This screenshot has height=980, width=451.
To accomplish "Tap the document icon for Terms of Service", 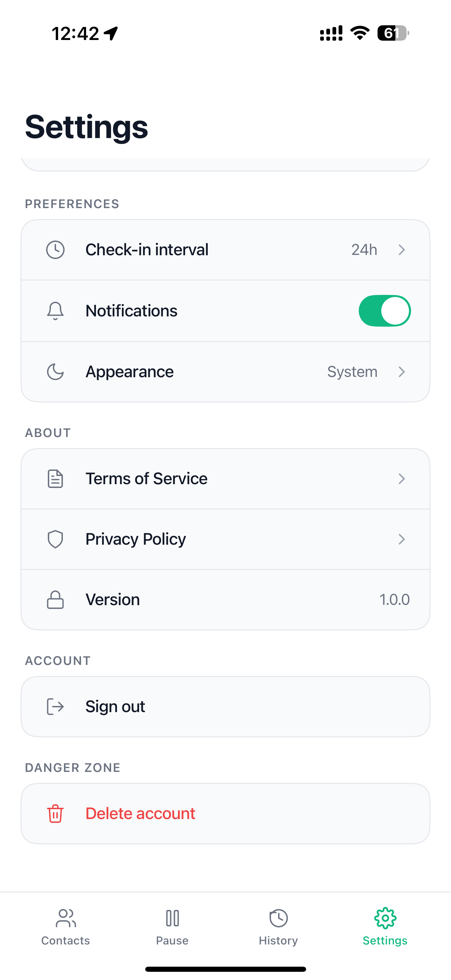I will [55, 479].
